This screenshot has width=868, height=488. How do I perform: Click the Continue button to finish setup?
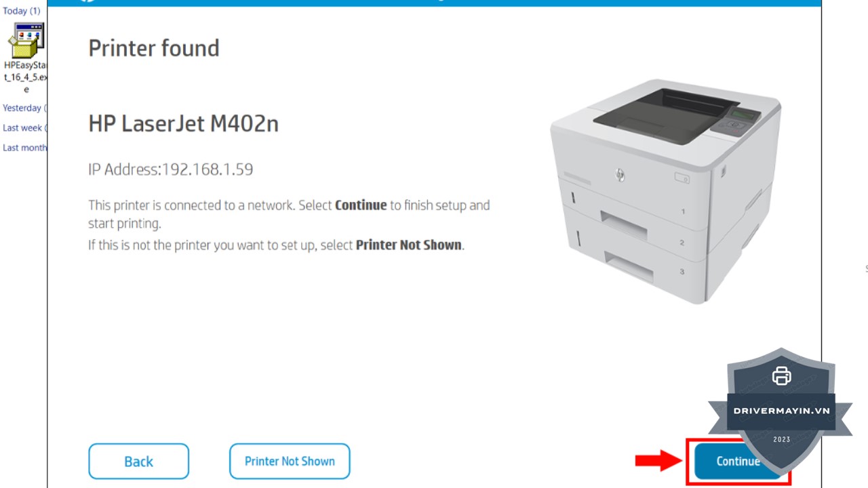[x=738, y=461]
